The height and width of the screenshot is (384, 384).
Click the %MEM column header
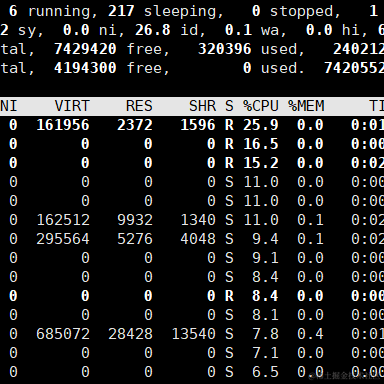[306, 106]
